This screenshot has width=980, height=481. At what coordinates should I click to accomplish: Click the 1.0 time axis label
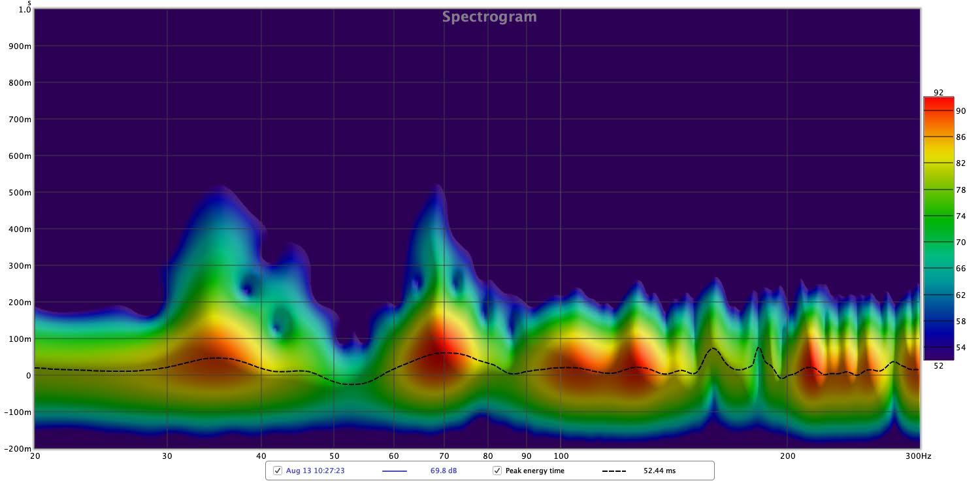(x=25, y=10)
